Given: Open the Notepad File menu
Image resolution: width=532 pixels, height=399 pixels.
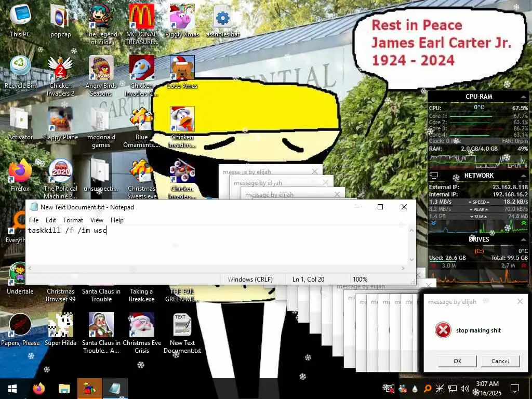Looking at the screenshot, I should click(x=34, y=220).
